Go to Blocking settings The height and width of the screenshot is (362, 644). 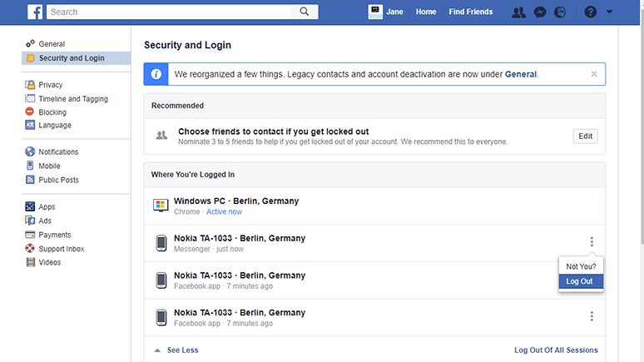coord(52,112)
